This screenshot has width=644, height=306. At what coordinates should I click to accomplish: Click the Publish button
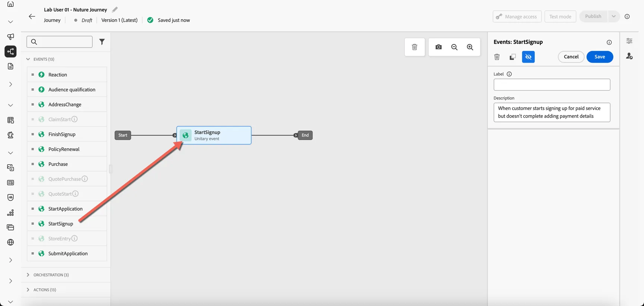point(593,16)
